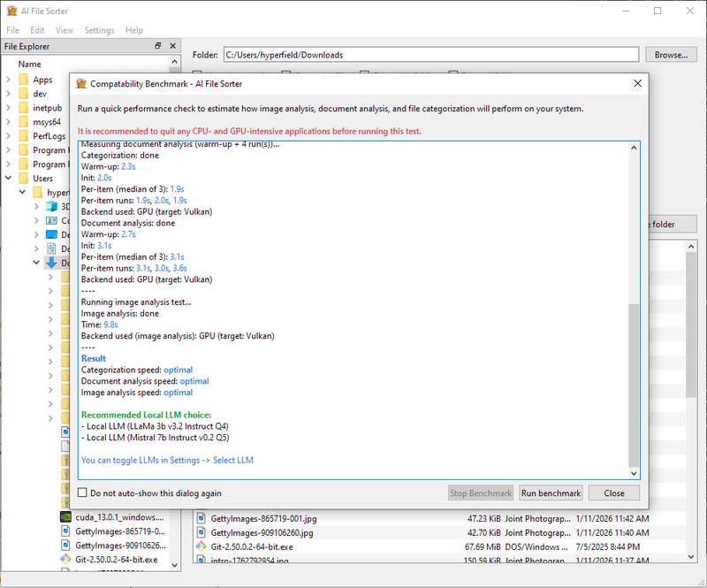The image size is (707, 588).
Task: Select the inetpub folder icon
Action: click(24, 108)
